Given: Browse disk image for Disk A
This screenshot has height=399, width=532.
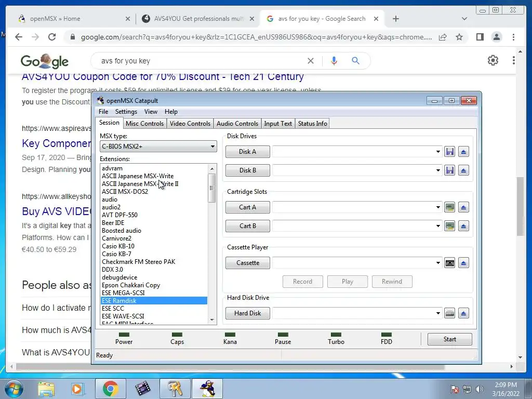Looking at the screenshot, I should click(449, 152).
